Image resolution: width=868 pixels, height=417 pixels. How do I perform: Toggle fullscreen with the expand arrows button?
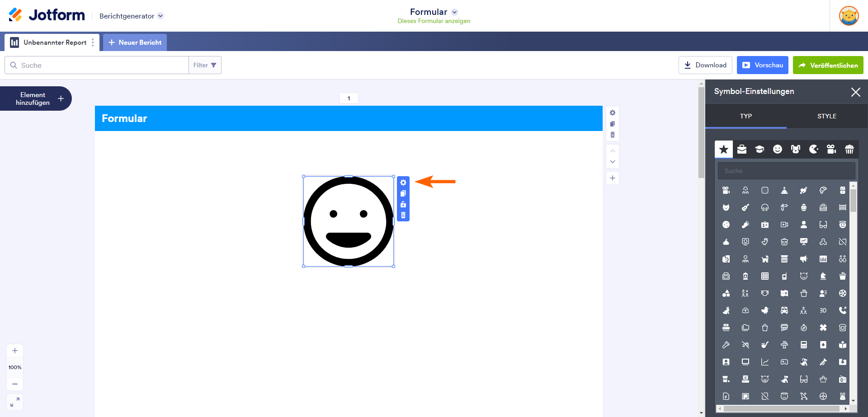click(15, 402)
